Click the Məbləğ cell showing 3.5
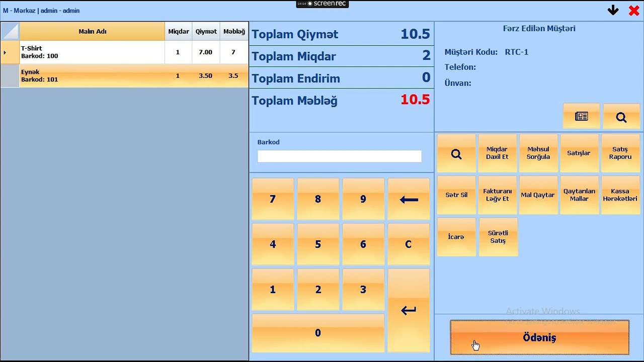644x362 pixels. 233,76
